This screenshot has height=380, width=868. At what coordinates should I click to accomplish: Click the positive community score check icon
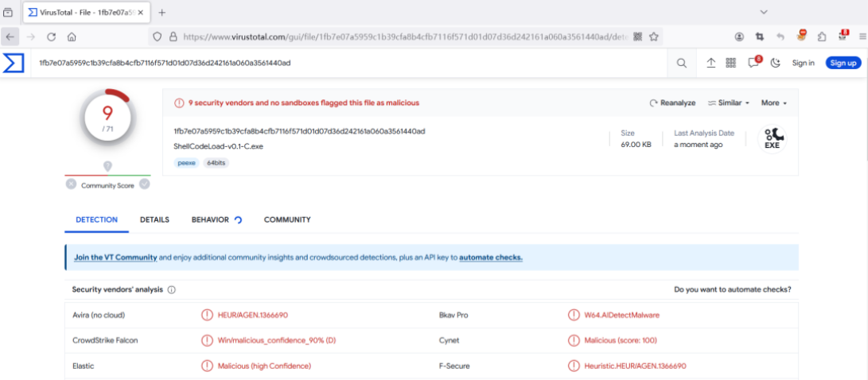point(145,184)
